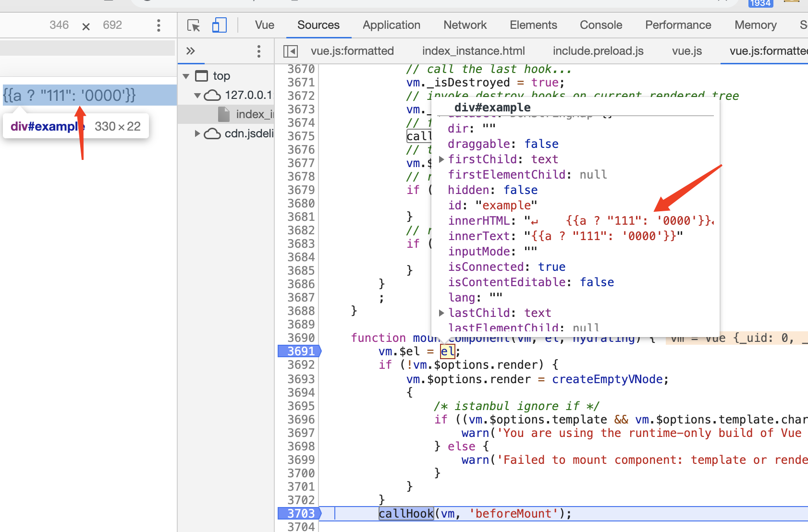Hide the navigator sidebar toggle icon
This screenshot has width=808, height=532.
[291, 51]
